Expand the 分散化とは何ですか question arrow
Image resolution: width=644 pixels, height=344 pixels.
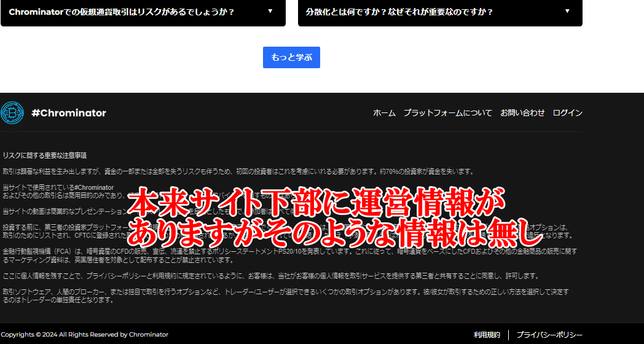pyautogui.click(x=567, y=11)
